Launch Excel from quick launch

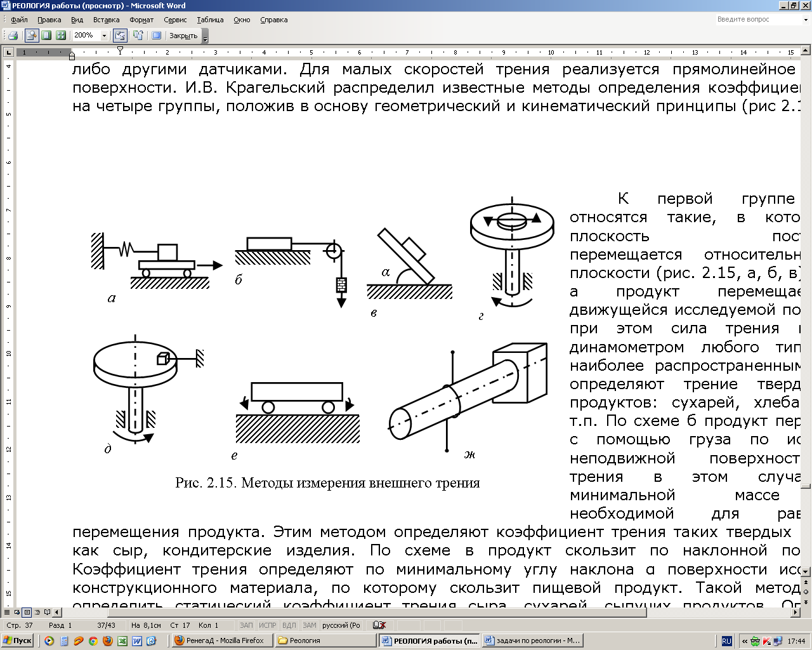[122, 641]
